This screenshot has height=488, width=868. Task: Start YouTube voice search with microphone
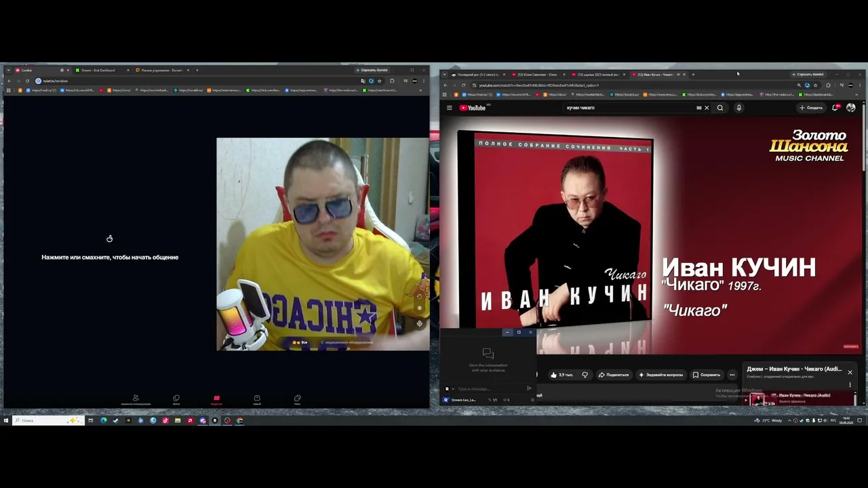point(738,108)
